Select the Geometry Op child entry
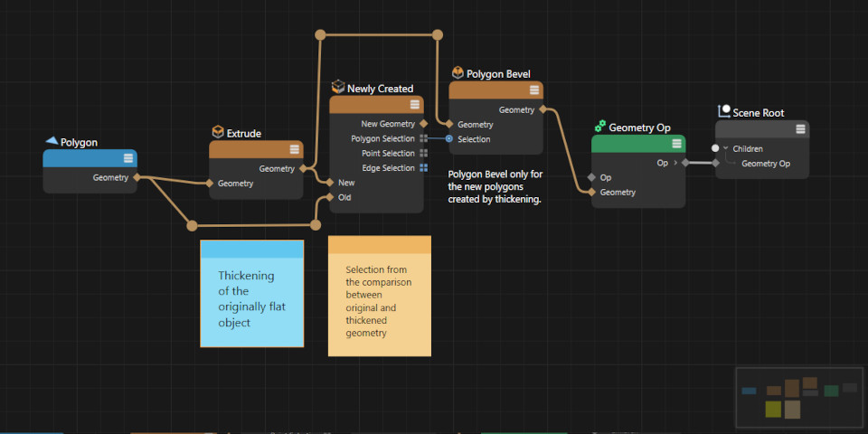 coord(765,164)
